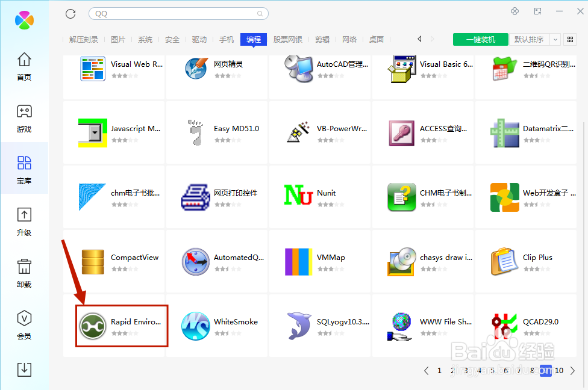Viewport: 588px width, 390px height.
Task: Switch to the 网络 category tab
Action: pos(349,39)
